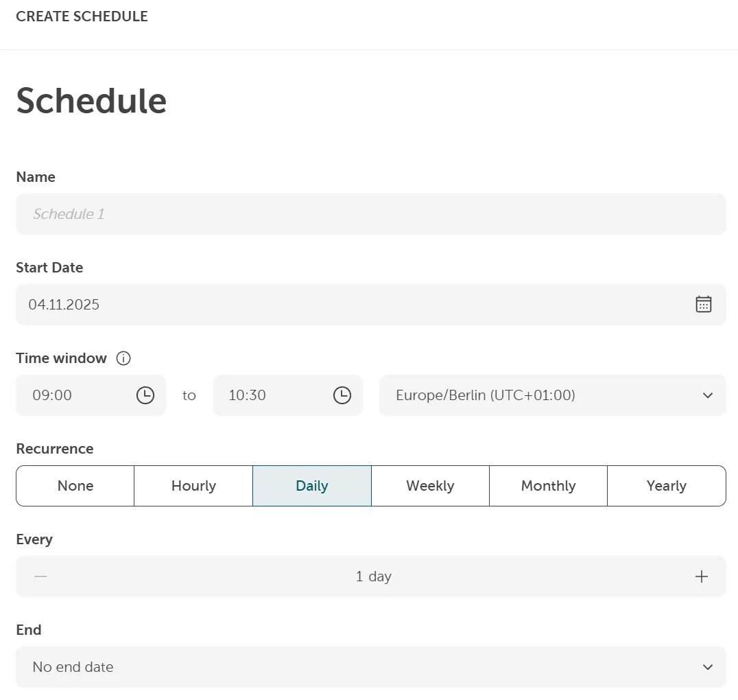Select Daily recurrence
Screen dimensions: 738x700
(x=312, y=485)
